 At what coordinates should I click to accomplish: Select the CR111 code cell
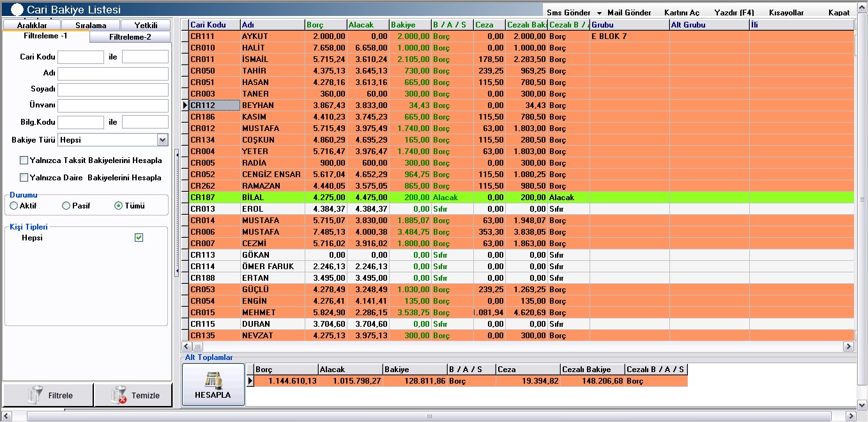click(215, 36)
